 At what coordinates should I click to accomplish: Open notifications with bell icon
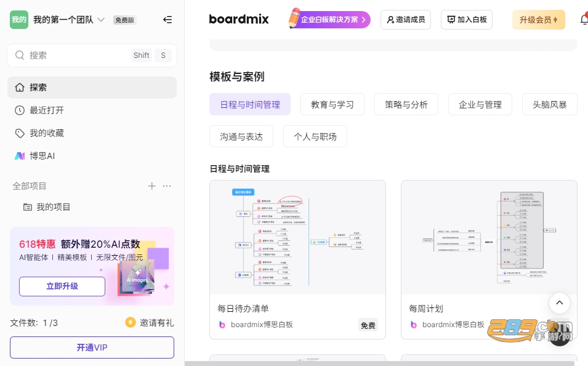click(584, 20)
